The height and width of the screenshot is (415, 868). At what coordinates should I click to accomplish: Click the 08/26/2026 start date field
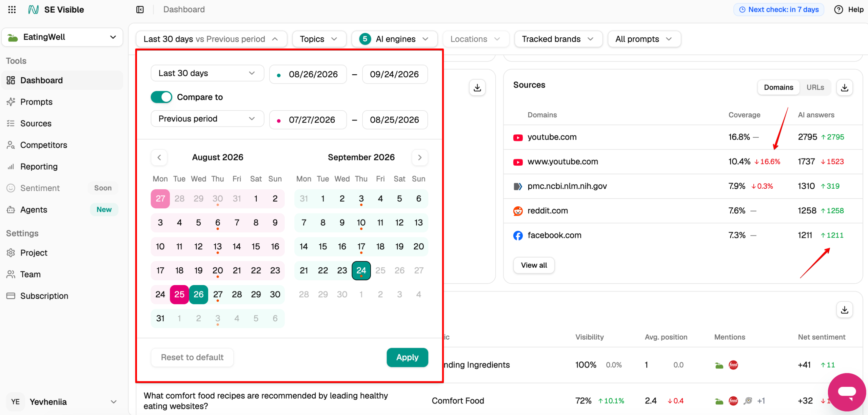coord(308,74)
